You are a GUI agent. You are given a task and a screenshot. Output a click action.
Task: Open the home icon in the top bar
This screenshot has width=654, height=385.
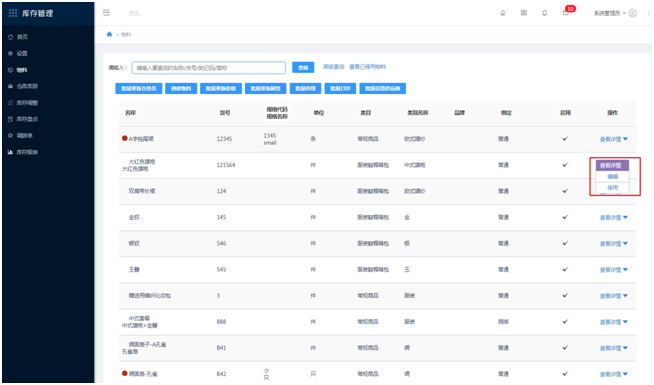[503, 13]
